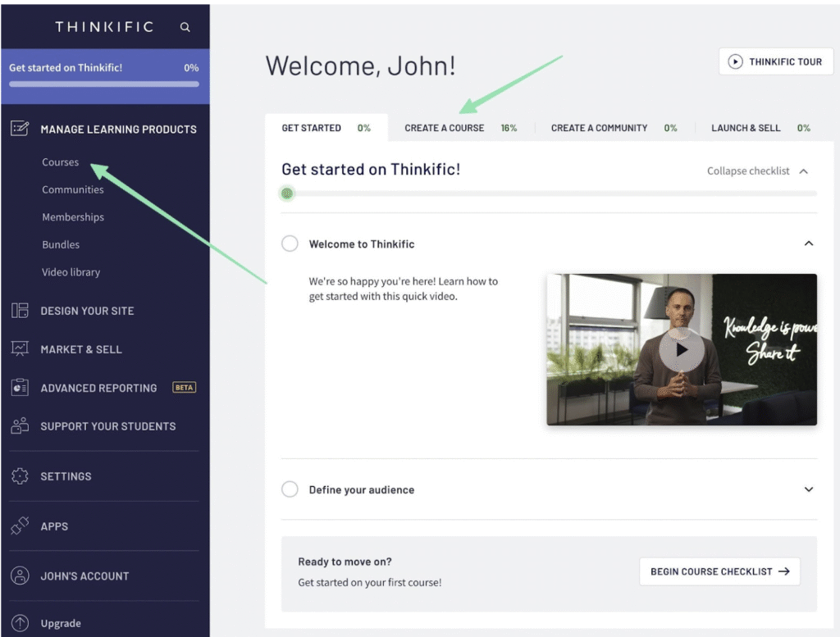
Task: Click the Get started on Thinkific banner
Action: click(106, 76)
